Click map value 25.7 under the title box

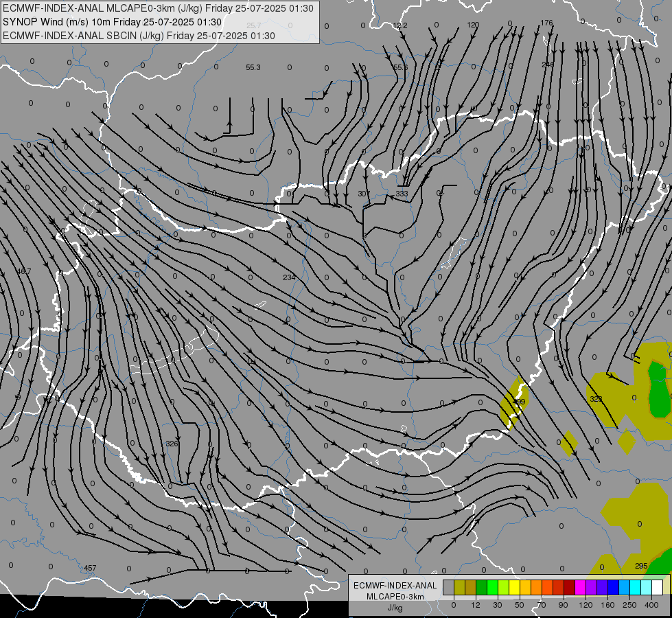pos(254,25)
